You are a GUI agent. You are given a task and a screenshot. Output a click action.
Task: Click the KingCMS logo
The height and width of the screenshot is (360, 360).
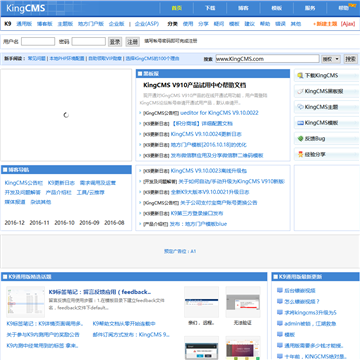(x=26, y=8)
